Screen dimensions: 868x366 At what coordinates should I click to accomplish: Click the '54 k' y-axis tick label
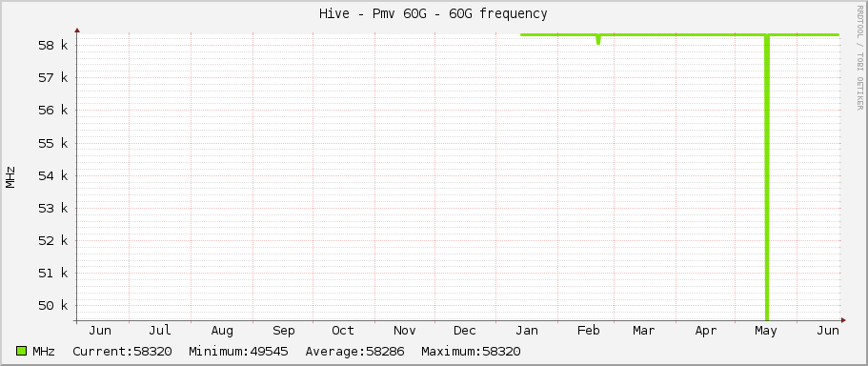[53, 176]
